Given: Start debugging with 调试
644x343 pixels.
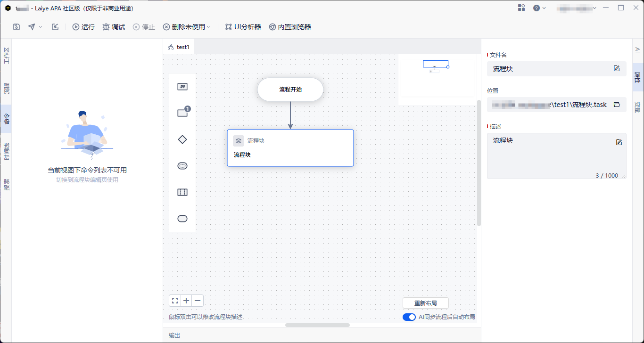Looking at the screenshot, I should 114,27.
